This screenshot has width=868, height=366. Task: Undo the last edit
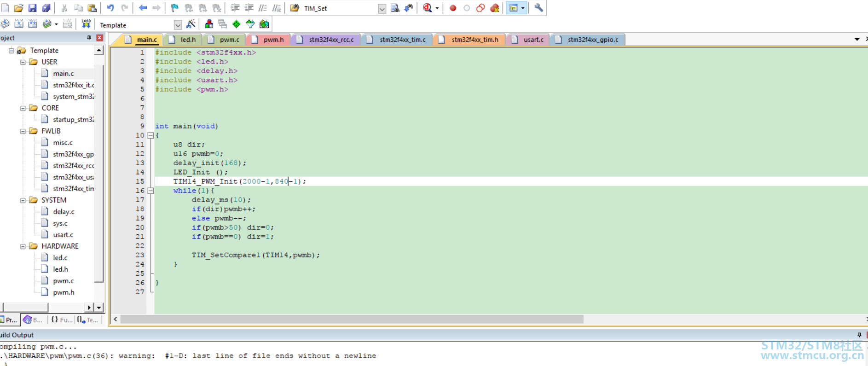pos(110,8)
